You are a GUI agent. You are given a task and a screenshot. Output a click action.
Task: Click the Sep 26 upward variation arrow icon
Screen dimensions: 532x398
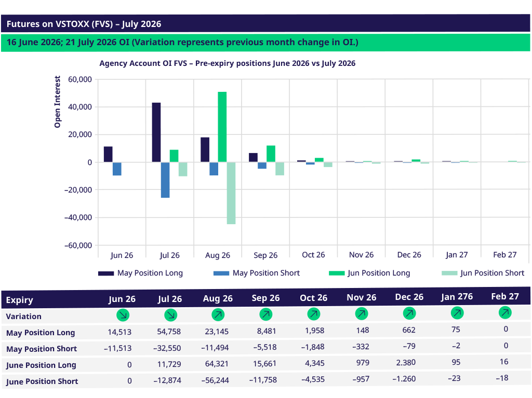266,314
